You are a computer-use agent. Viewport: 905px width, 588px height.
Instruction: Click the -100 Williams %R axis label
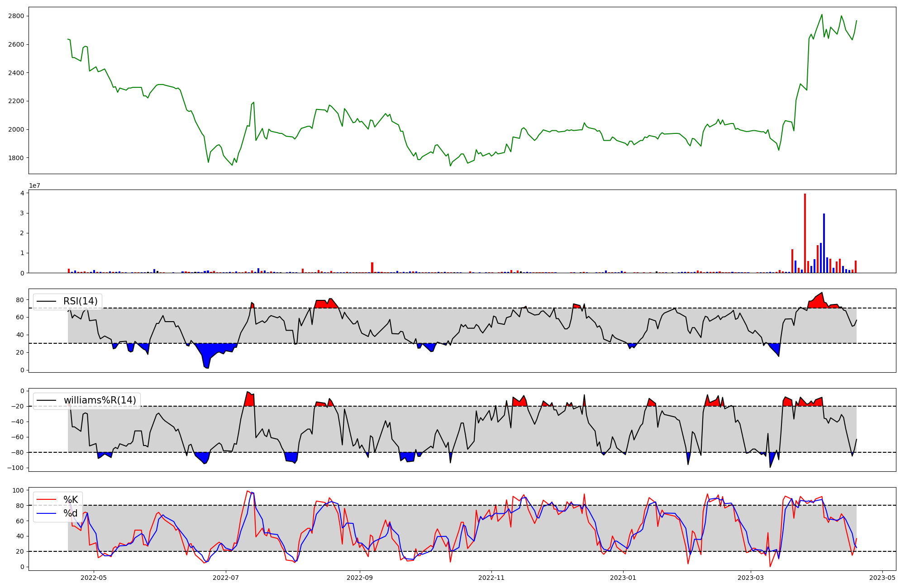click(15, 468)
